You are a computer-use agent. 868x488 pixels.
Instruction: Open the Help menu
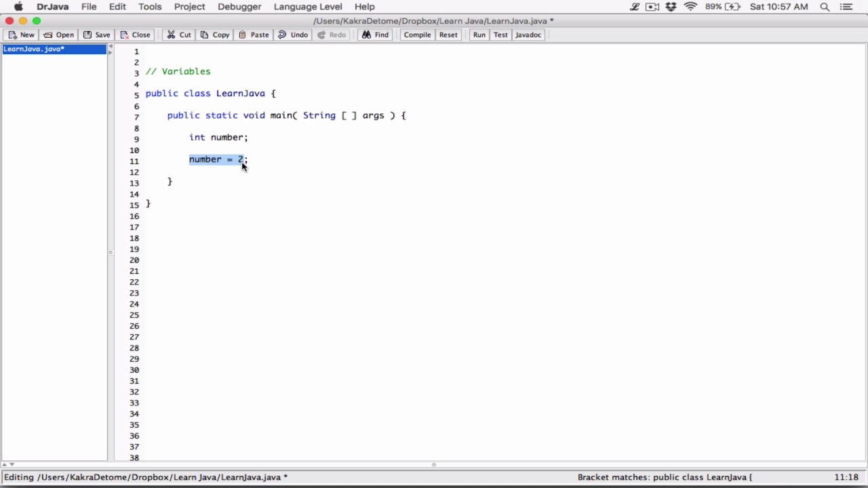point(364,7)
